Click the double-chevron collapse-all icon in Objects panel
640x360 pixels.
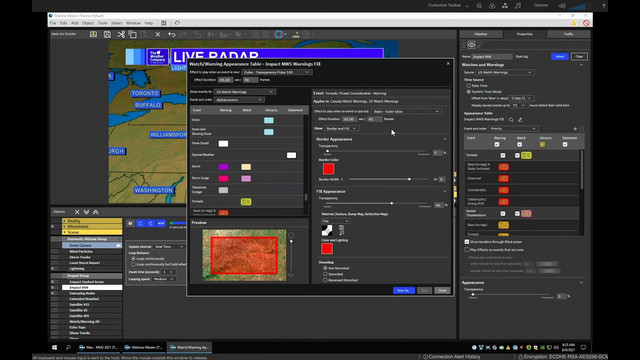[87, 212]
